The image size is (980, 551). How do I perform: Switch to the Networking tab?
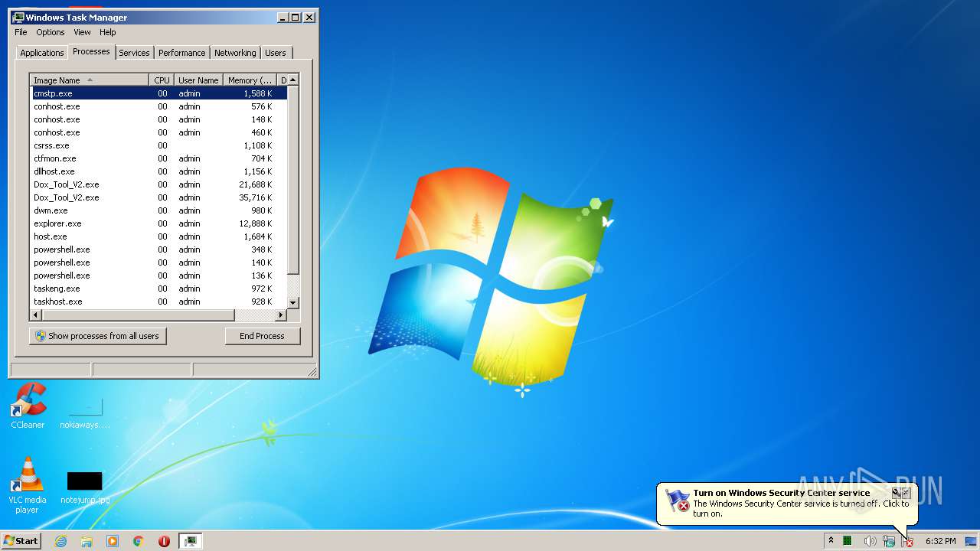click(x=235, y=53)
